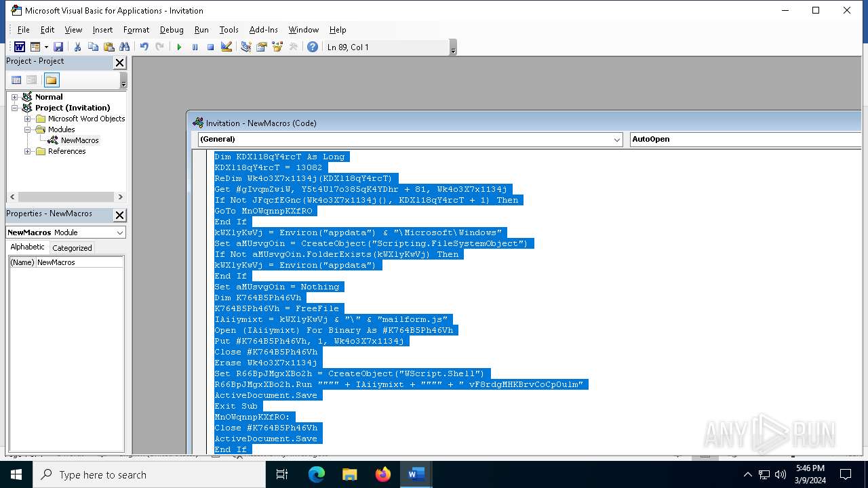The image size is (868, 488).
Task: Expand the References folder
Action: click(x=28, y=151)
